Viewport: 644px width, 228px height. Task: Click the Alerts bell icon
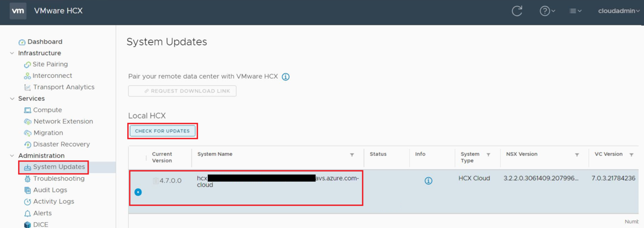(x=27, y=213)
